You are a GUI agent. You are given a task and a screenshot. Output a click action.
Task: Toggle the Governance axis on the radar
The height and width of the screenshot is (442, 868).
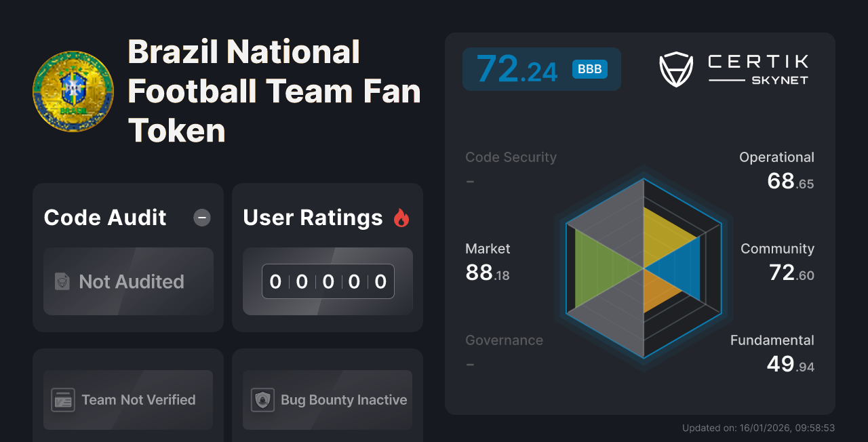point(504,340)
